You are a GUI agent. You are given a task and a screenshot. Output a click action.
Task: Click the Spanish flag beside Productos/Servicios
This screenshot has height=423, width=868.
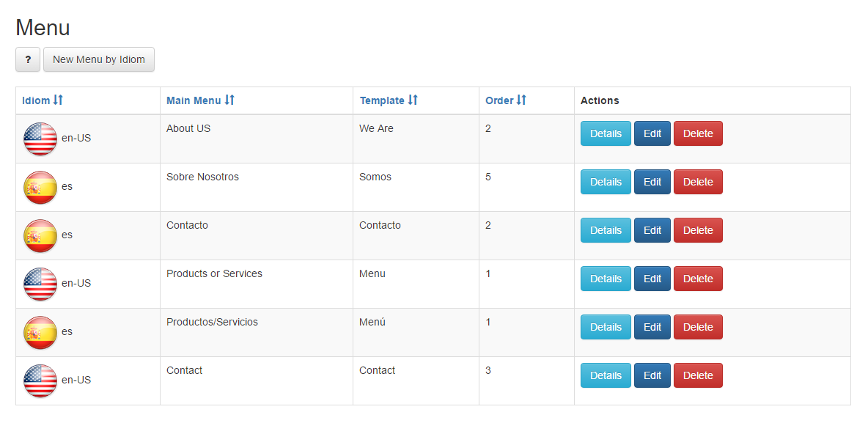pyautogui.click(x=40, y=332)
